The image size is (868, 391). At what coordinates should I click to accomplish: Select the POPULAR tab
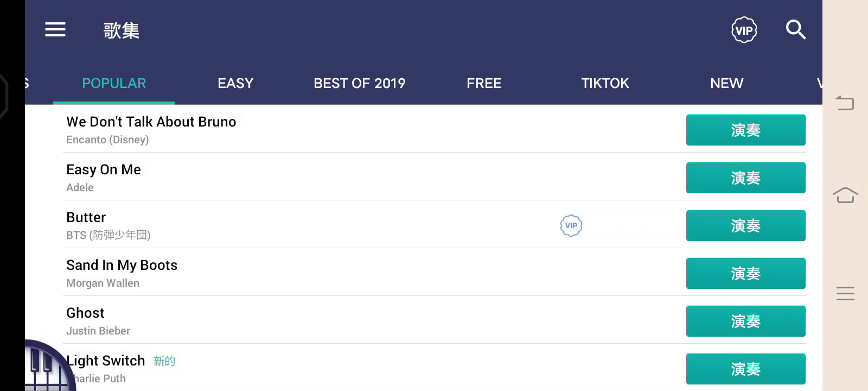(x=114, y=83)
